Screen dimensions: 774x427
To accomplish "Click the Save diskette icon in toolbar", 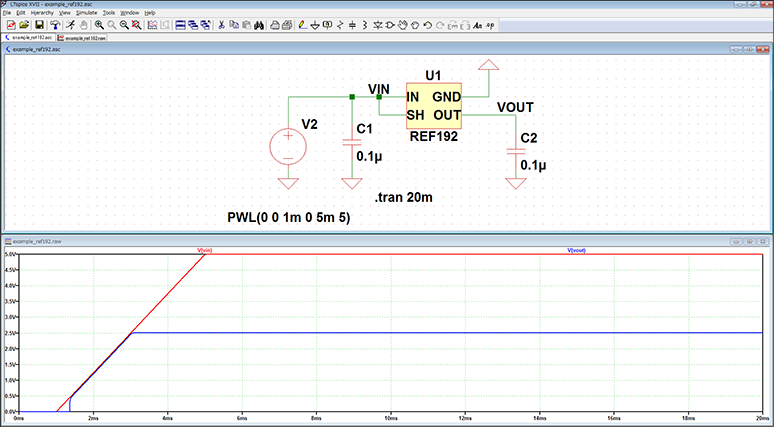I will (x=39, y=24).
